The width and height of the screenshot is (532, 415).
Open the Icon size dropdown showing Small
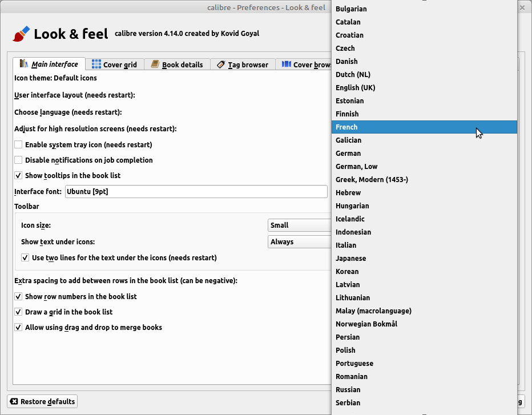click(300, 225)
